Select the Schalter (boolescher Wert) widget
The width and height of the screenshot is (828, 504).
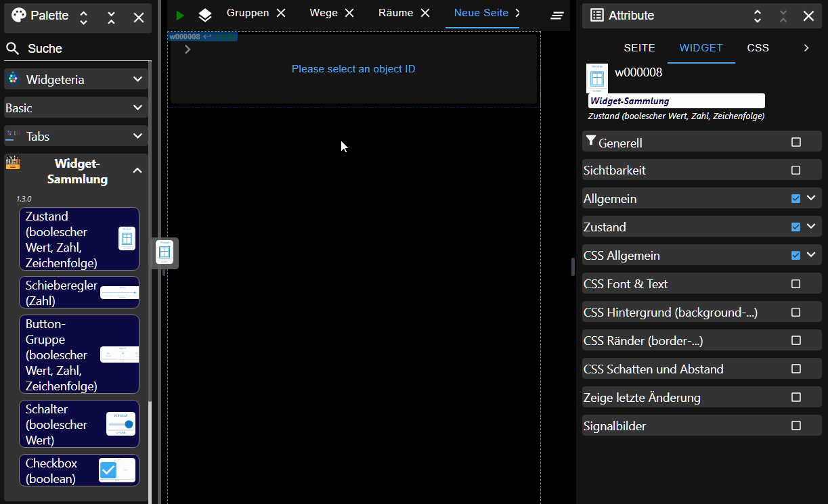pos(79,424)
